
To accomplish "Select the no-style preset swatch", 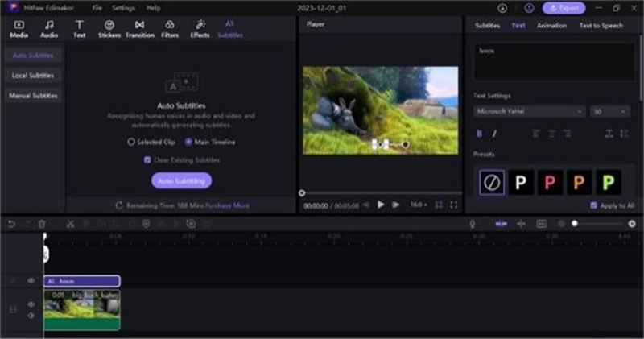I will (492, 182).
